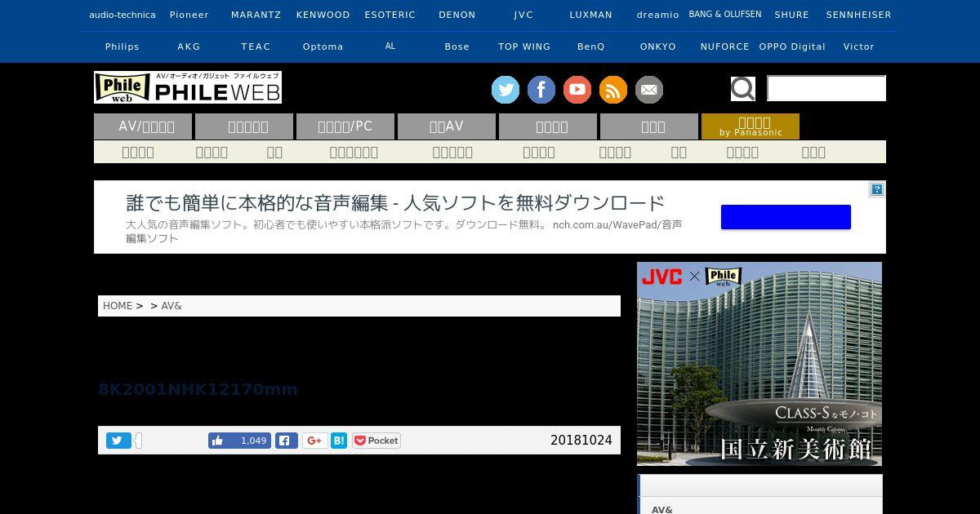Open the dreamio brand link
The height and width of the screenshot is (514, 980).
[658, 15]
